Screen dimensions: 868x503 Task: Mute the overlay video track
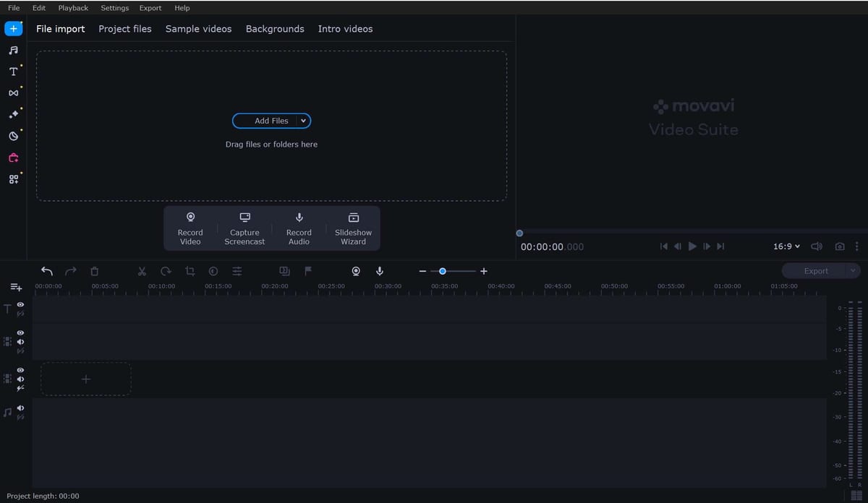20,342
